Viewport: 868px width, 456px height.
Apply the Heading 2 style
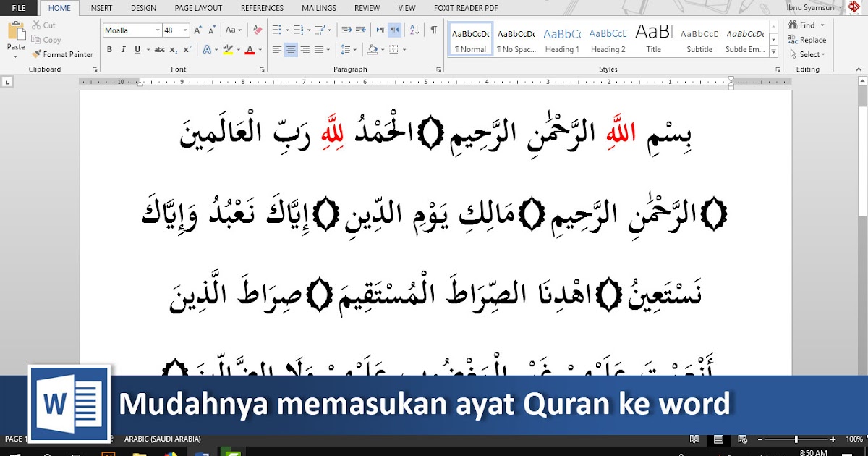point(608,41)
